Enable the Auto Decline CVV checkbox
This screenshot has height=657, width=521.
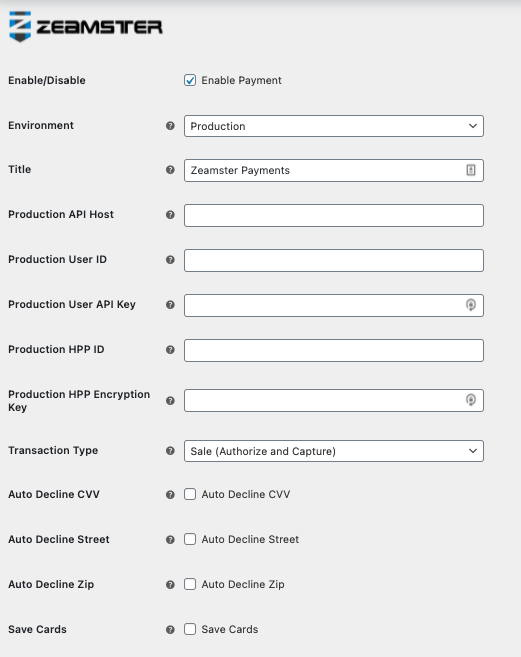(190, 494)
